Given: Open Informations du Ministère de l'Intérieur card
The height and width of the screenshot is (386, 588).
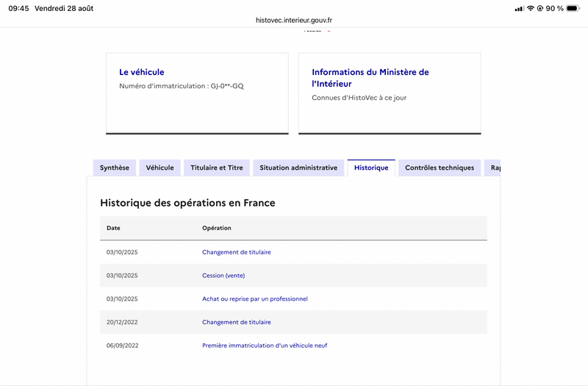Looking at the screenshot, I should [390, 93].
